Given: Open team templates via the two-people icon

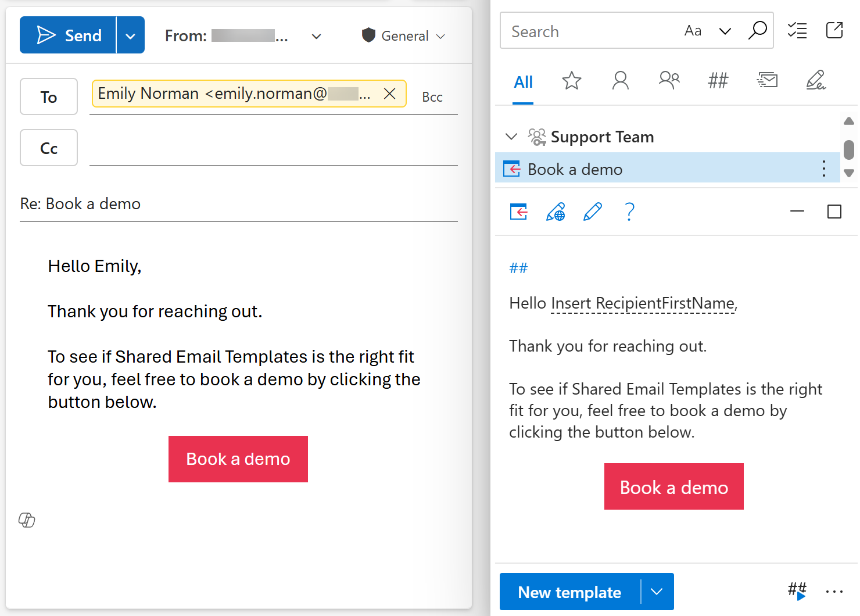Looking at the screenshot, I should (x=669, y=80).
